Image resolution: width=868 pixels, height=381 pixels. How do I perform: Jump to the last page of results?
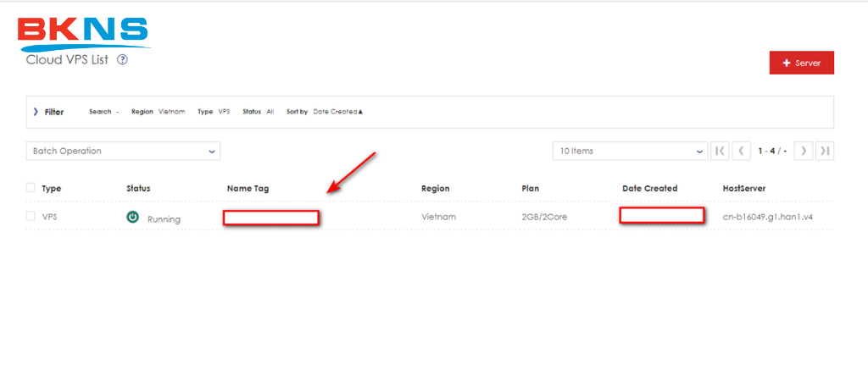pyautogui.click(x=825, y=151)
